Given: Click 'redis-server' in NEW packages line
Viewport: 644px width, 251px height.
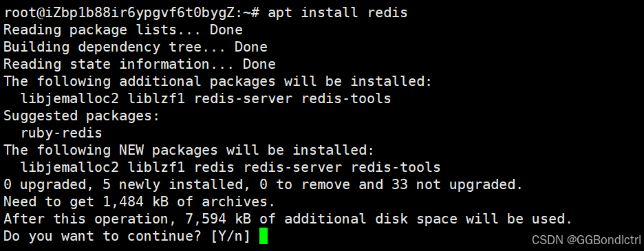Looking at the screenshot, I should coord(293,168).
